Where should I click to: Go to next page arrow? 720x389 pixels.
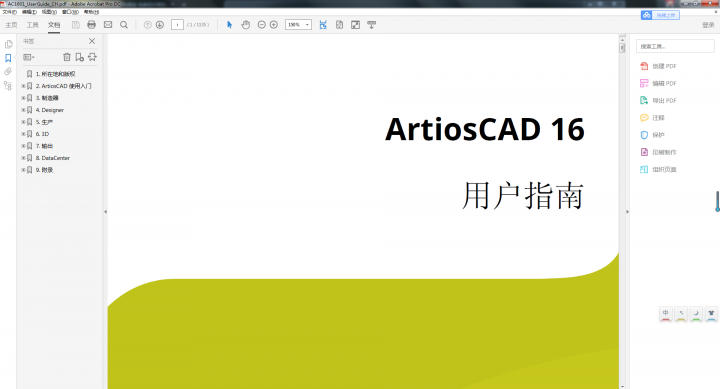click(x=160, y=25)
